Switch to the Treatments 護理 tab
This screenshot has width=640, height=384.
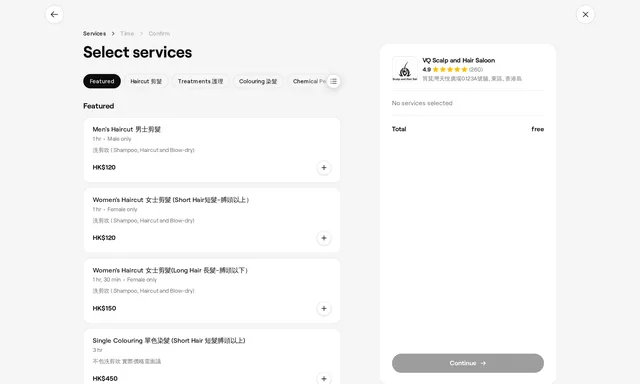click(x=200, y=81)
